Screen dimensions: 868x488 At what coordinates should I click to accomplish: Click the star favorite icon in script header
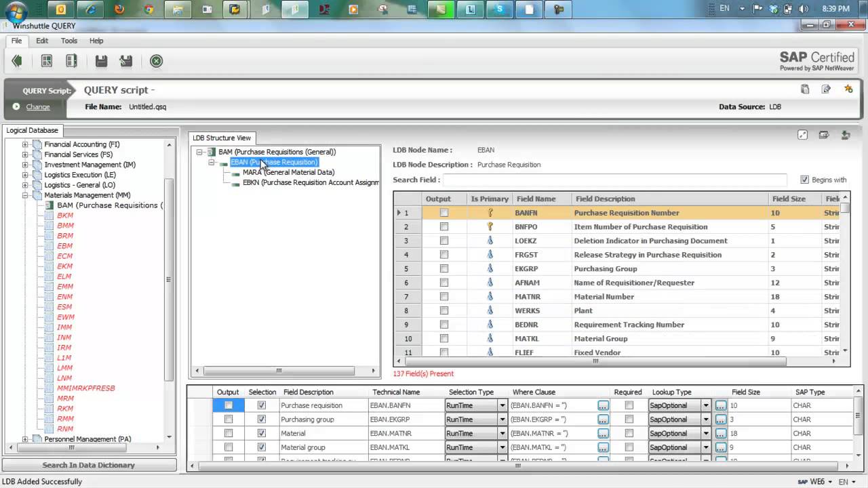(848, 89)
